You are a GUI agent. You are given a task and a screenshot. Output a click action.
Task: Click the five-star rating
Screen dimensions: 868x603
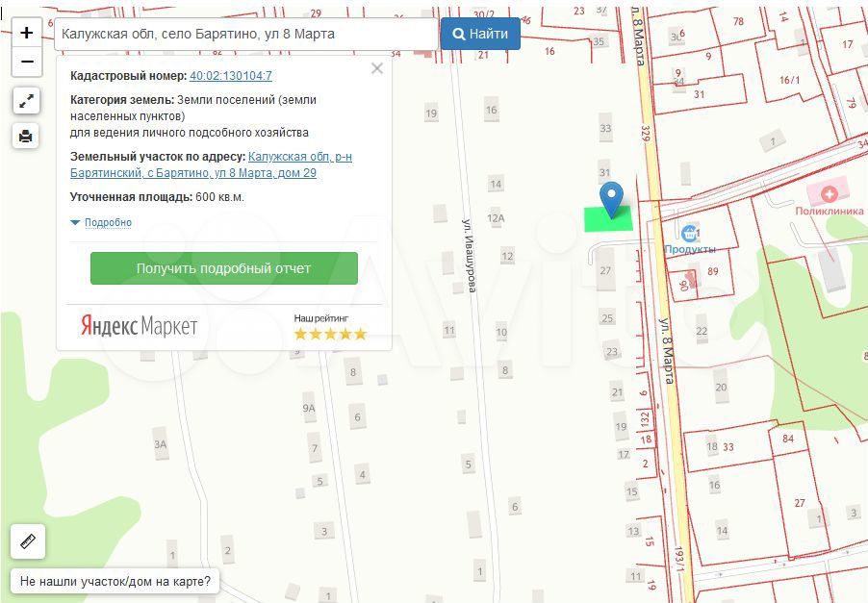[330, 334]
